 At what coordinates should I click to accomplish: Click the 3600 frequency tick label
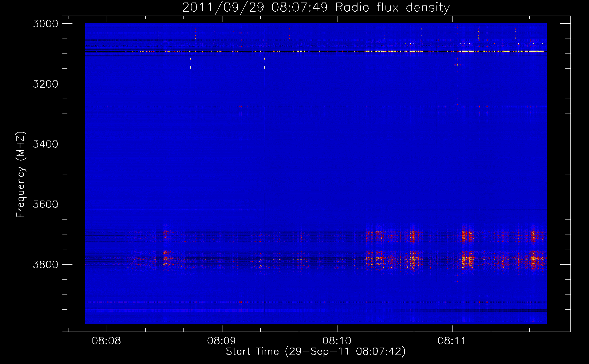coord(46,204)
